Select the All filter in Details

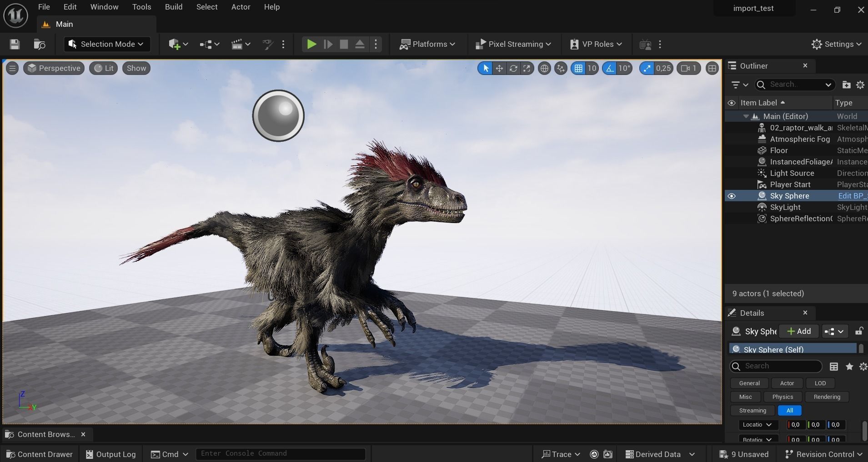pos(790,411)
